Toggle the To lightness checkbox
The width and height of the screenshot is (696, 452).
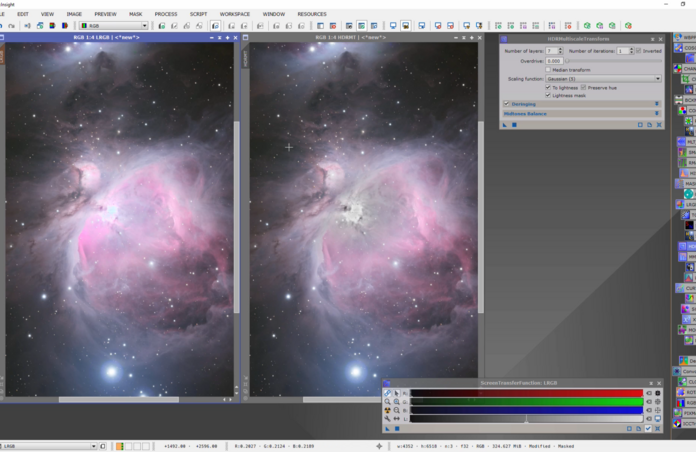tap(548, 87)
